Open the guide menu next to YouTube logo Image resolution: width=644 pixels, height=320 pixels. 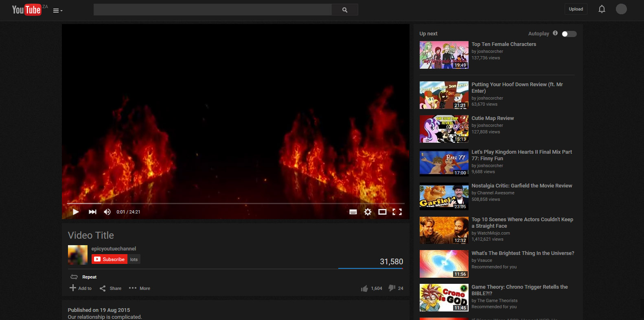coord(57,11)
